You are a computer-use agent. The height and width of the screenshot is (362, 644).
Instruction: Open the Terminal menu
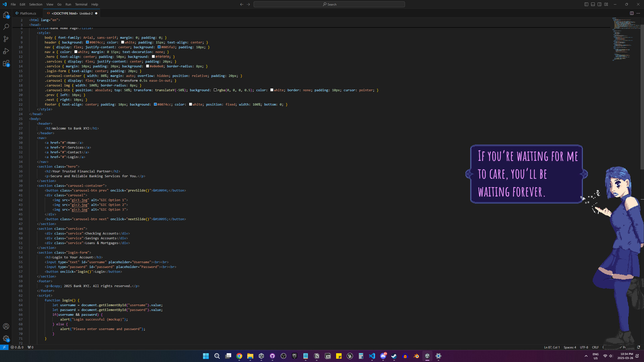click(x=81, y=4)
